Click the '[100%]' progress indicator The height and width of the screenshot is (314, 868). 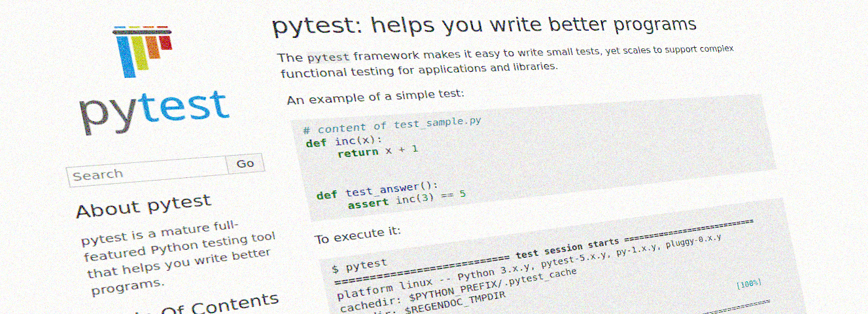tap(749, 284)
